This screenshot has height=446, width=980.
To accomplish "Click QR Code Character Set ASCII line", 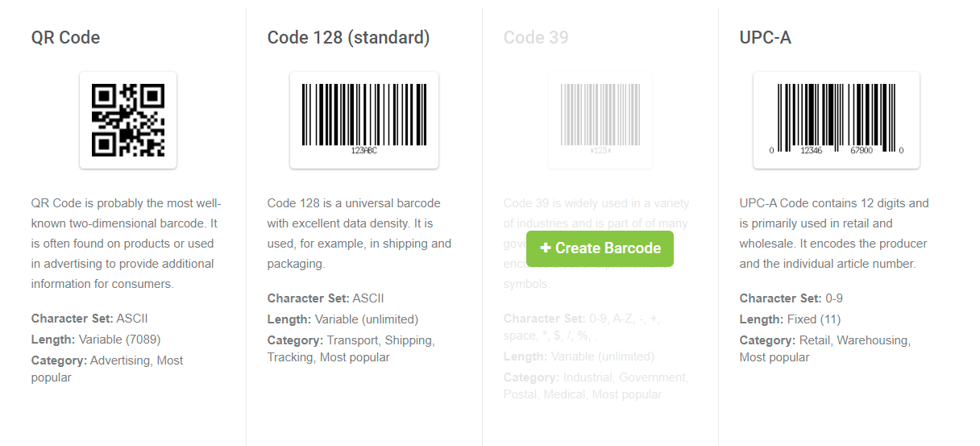I will [89, 319].
